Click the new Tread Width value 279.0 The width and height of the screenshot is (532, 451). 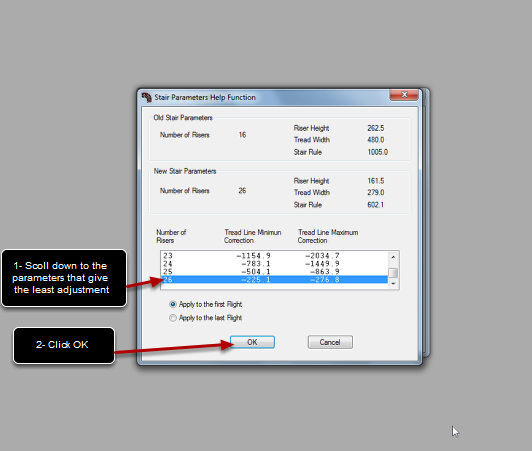[376, 192]
